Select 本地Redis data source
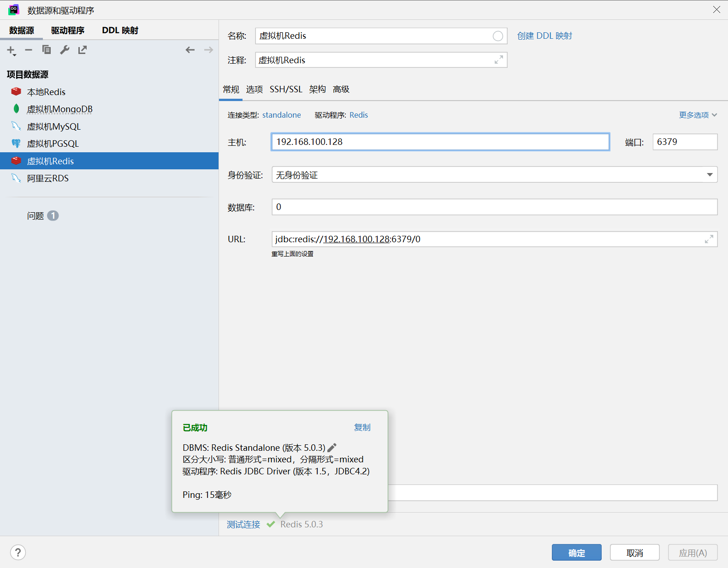The height and width of the screenshot is (568, 728). (x=109, y=92)
